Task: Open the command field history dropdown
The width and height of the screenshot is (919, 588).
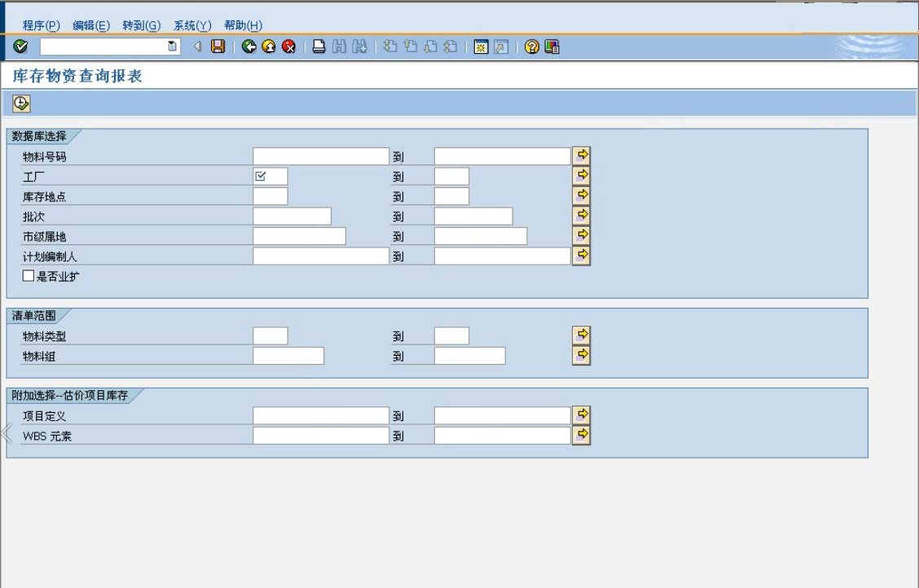Action: tap(172, 46)
